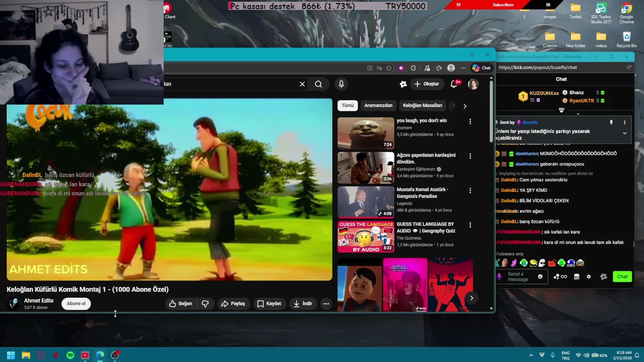Click the Edge profile avatar icon

click(x=451, y=68)
